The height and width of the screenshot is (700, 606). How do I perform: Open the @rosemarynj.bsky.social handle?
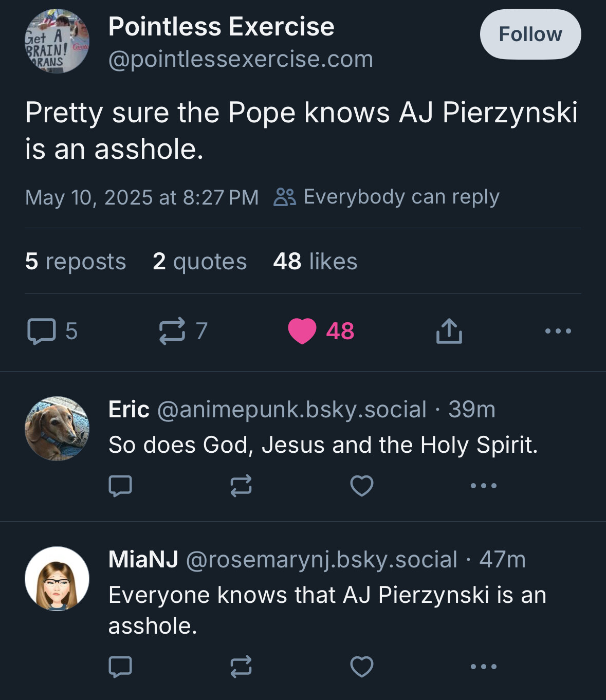pos(321,559)
